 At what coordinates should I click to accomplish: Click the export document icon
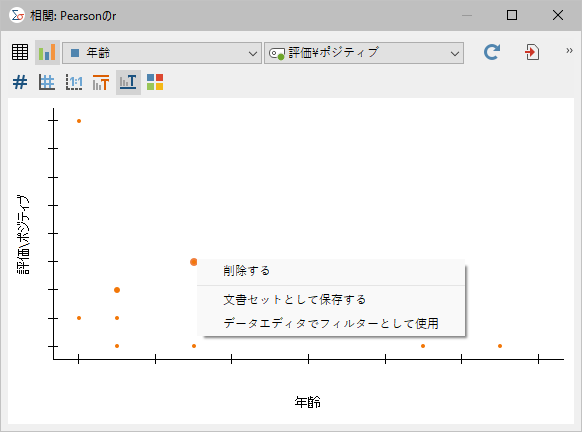(532, 52)
